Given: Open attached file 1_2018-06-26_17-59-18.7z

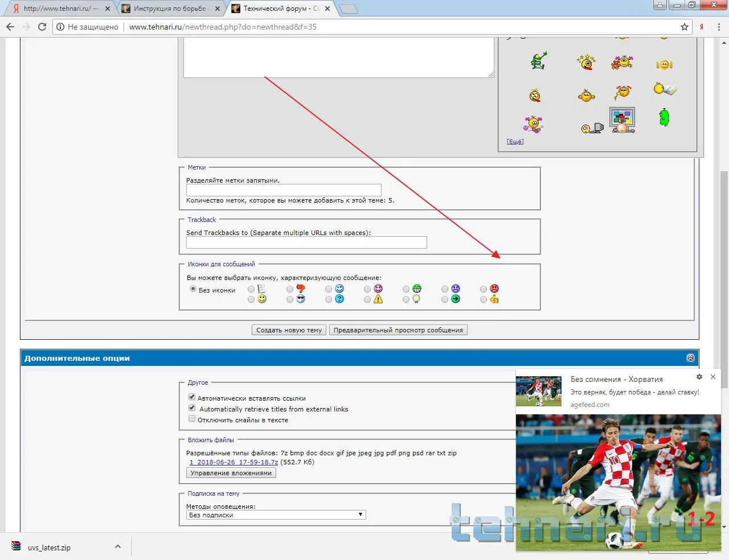Looking at the screenshot, I should (234, 462).
